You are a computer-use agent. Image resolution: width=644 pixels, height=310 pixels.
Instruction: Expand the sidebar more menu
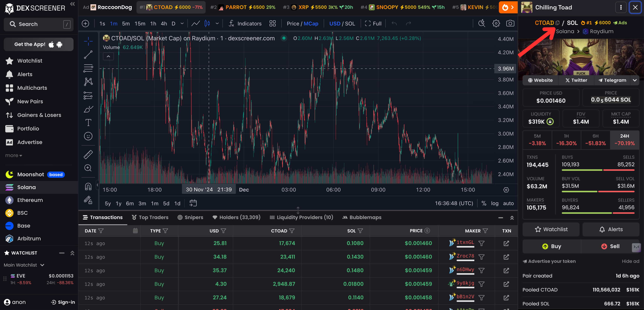[14, 156]
